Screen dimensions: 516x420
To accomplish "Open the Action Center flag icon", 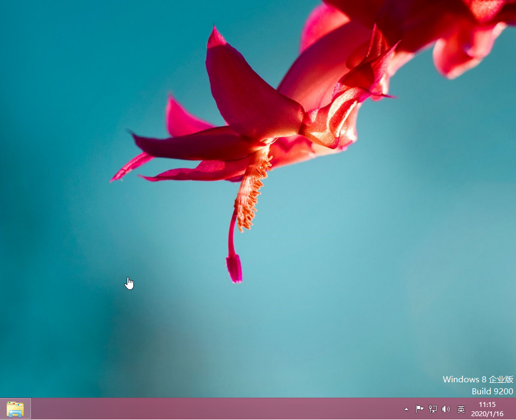I will [419, 409].
